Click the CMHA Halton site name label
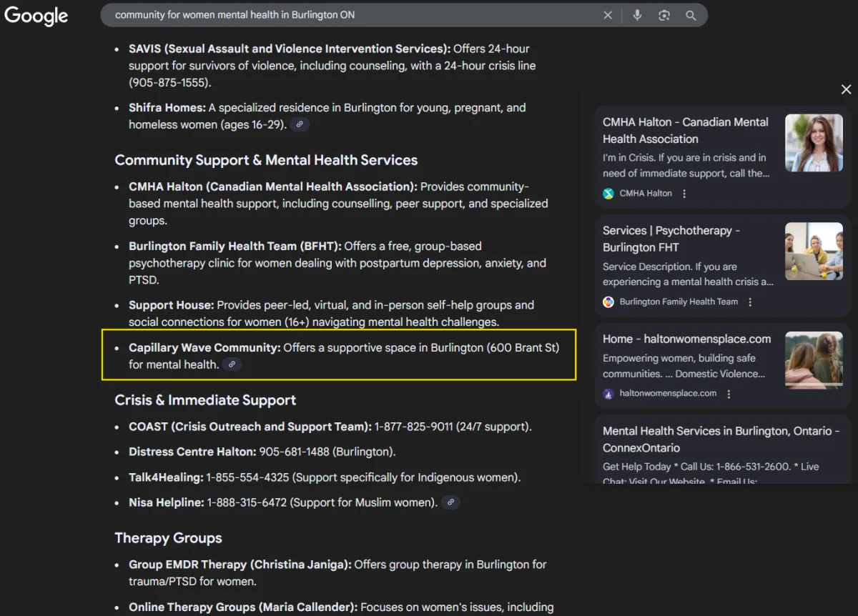The height and width of the screenshot is (616, 858). click(x=646, y=194)
